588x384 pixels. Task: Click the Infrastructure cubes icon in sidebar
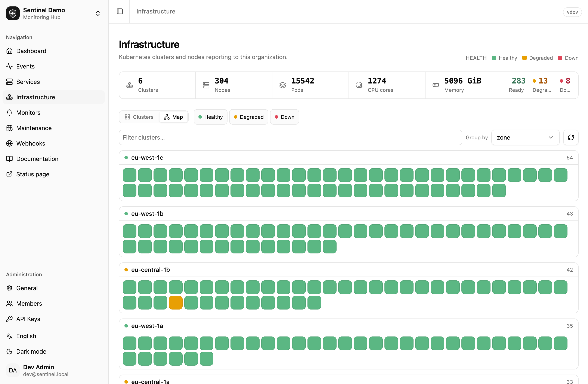click(9, 97)
